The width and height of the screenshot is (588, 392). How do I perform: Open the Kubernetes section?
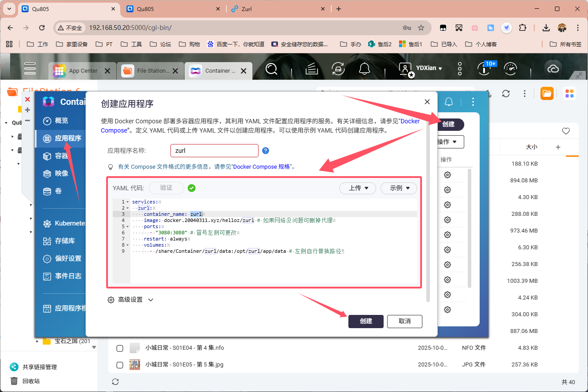click(x=68, y=223)
